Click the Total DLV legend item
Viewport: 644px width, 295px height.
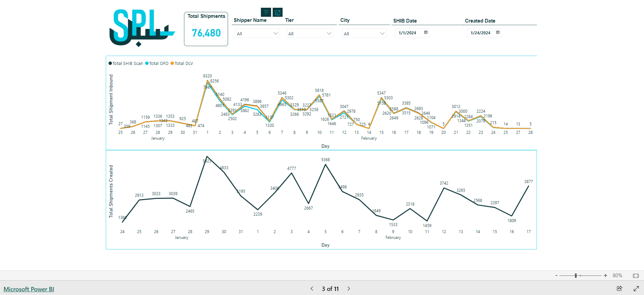(x=182, y=63)
